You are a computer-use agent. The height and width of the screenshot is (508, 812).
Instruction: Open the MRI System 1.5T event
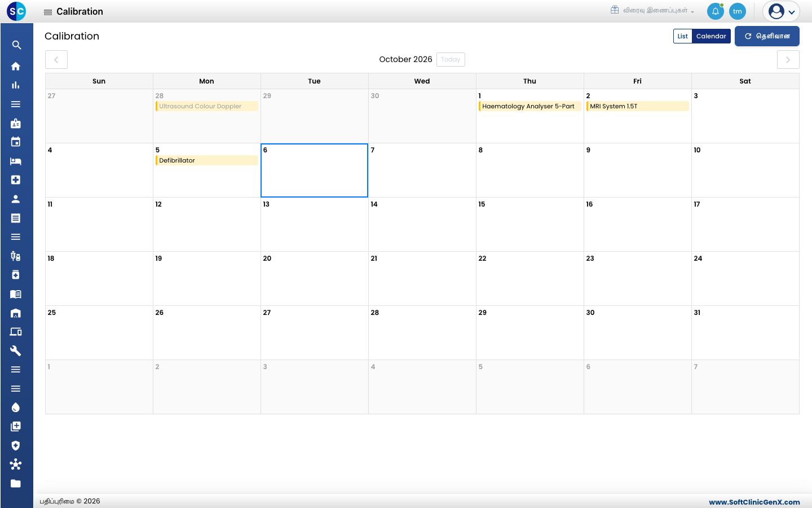638,106
